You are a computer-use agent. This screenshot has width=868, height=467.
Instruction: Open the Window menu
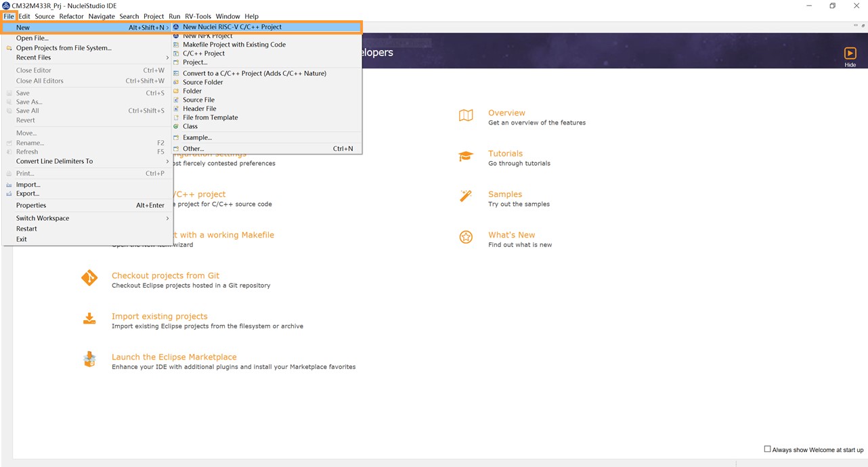click(x=228, y=16)
